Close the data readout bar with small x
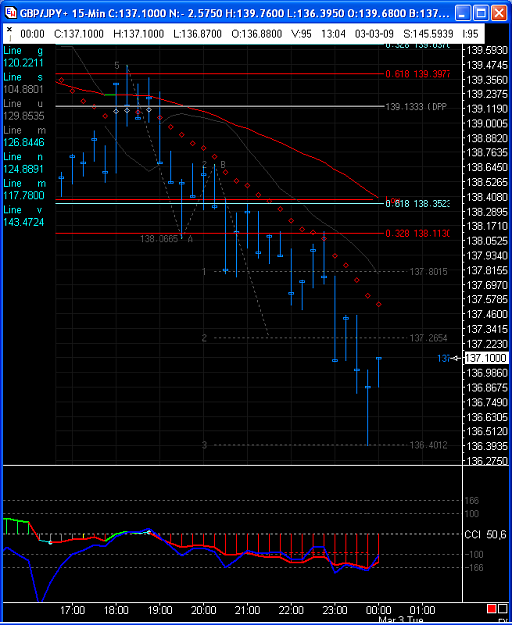512x625 pixels. tap(9, 29)
